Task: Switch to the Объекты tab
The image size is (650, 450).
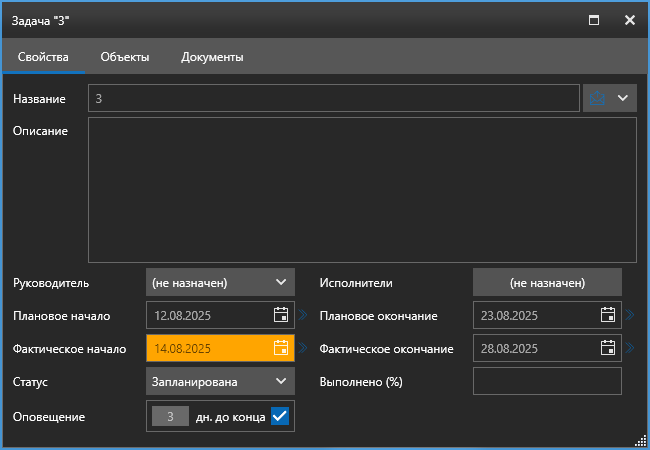Action: [x=125, y=57]
